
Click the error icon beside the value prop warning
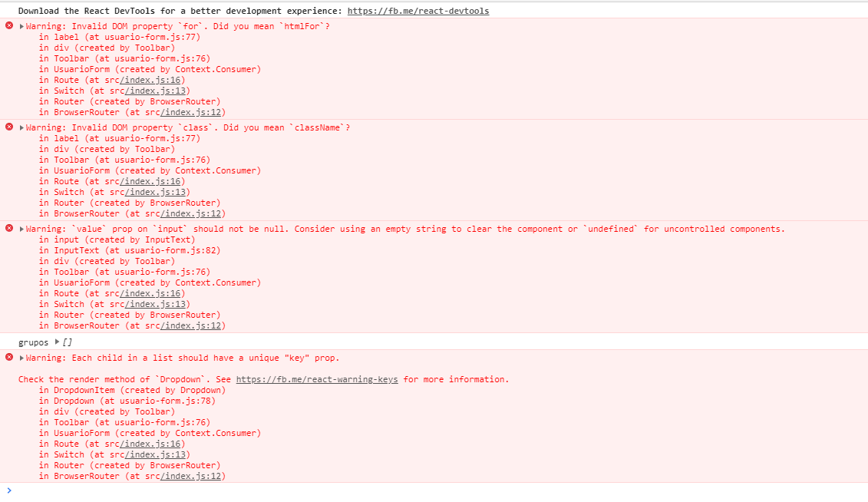coord(9,228)
